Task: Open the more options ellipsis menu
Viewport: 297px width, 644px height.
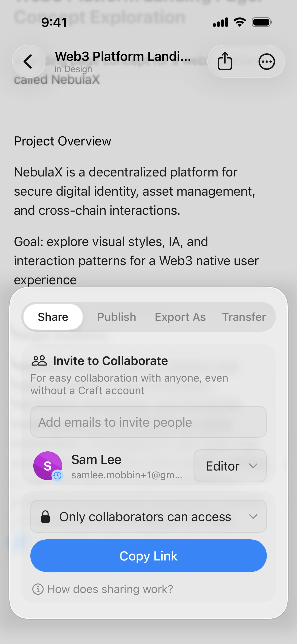Action: 267,61
